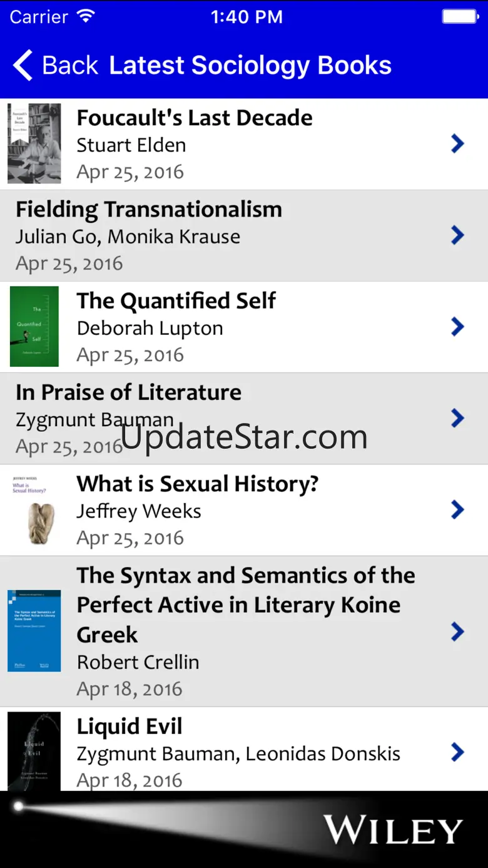Image resolution: width=488 pixels, height=868 pixels.
Task: Open Fielding Transnationalism via right chevron
Action: point(457,235)
